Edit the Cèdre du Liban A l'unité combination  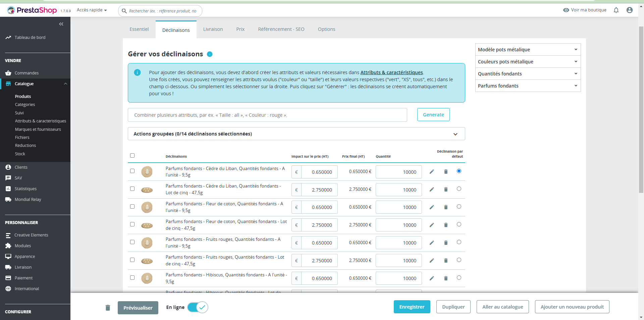[x=432, y=172]
